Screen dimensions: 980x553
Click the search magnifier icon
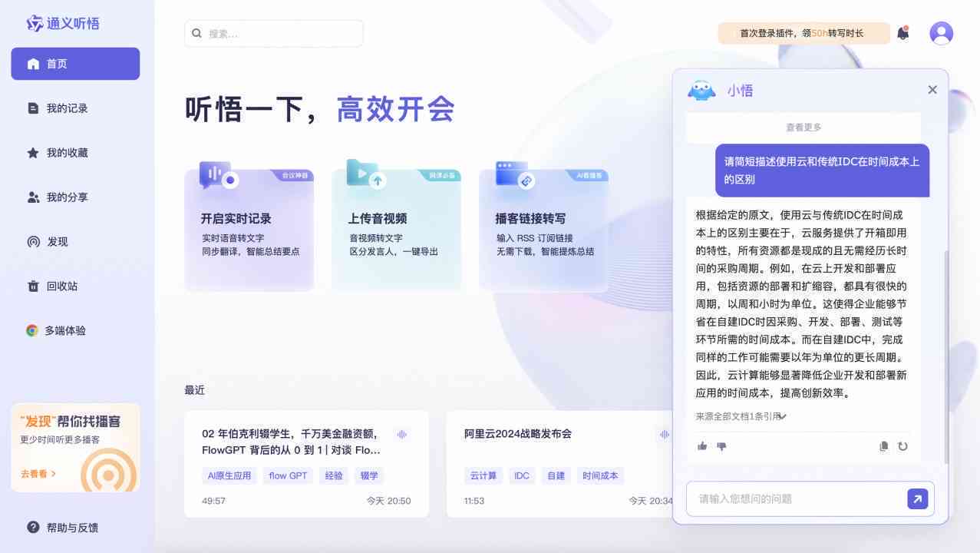[x=196, y=34]
